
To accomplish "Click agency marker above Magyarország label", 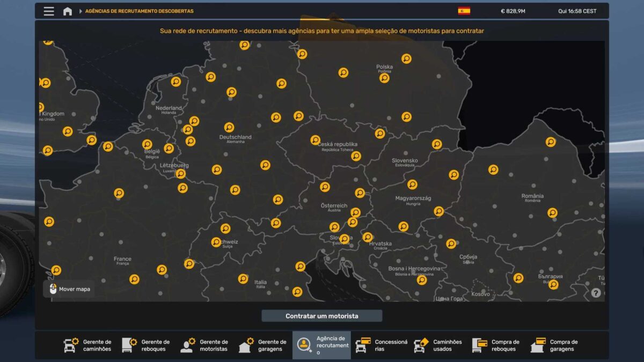I will 412,184.
